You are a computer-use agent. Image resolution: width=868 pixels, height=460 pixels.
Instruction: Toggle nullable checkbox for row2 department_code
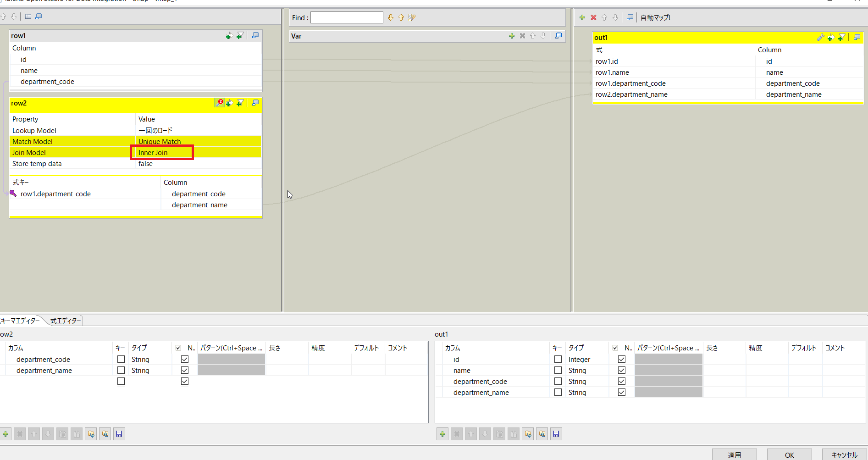coord(185,359)
